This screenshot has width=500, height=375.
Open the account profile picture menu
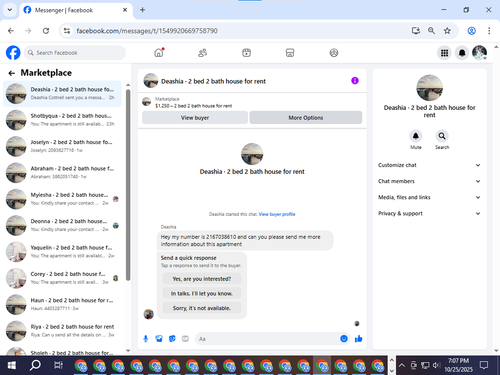point(480,53)
